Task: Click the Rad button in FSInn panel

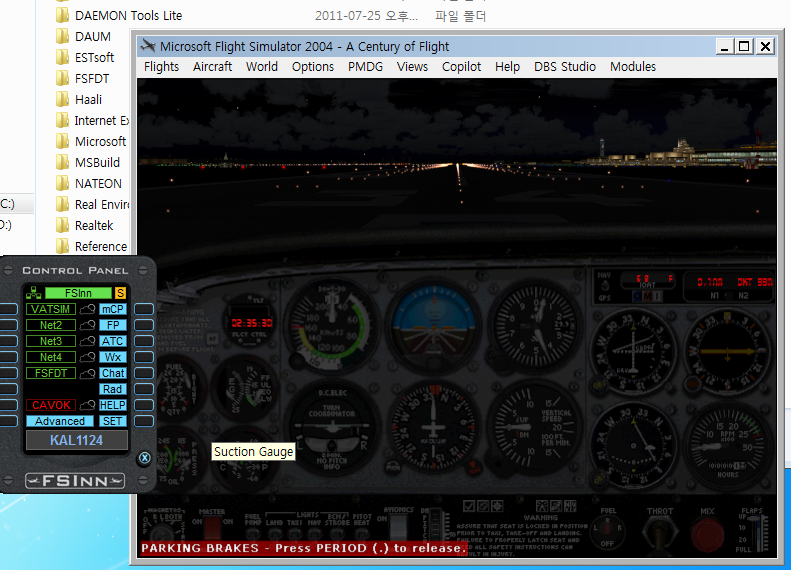Action: coord(112,389)
